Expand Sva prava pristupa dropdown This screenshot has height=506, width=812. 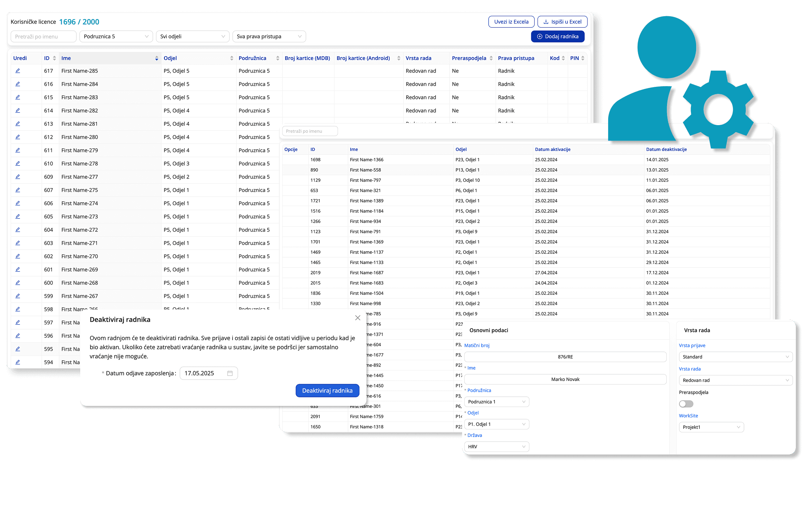pyautogui.click(x=269, y=36)
